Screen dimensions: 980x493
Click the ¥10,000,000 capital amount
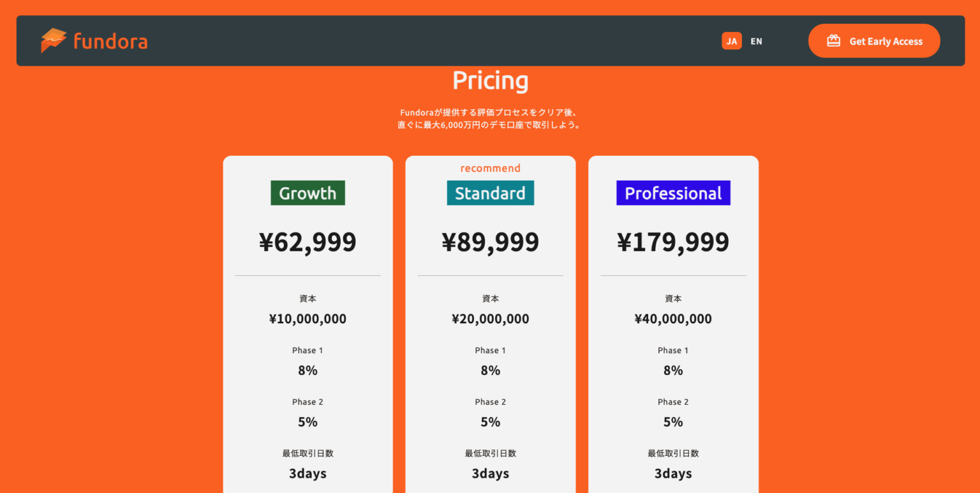[x=308, y=319]
